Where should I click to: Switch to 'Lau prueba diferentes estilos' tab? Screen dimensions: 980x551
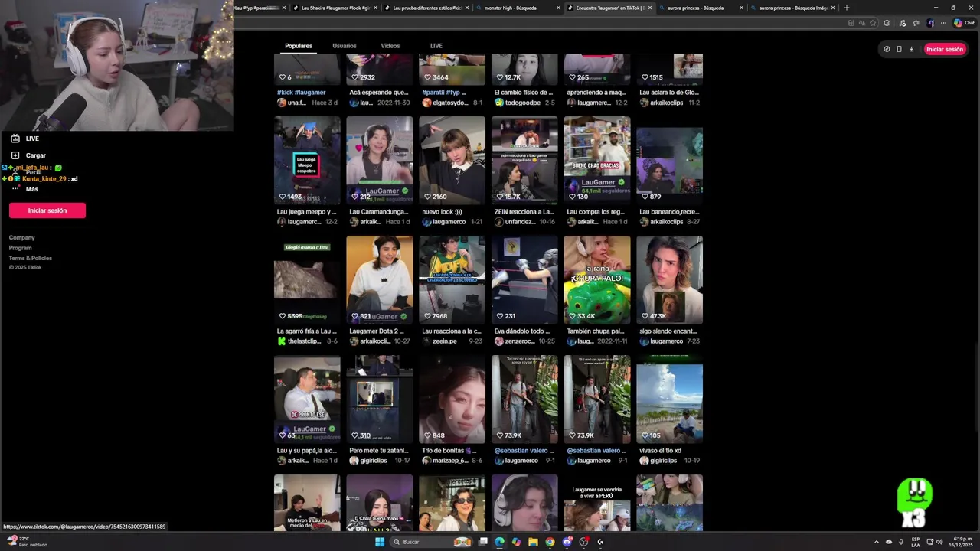(x=426, y=8)
